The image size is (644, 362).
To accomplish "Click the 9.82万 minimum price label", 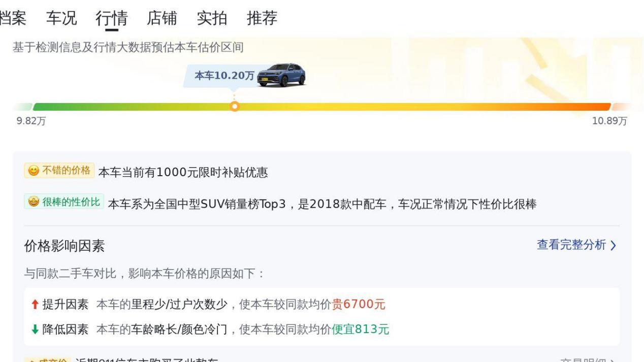I will click(31, 121).
